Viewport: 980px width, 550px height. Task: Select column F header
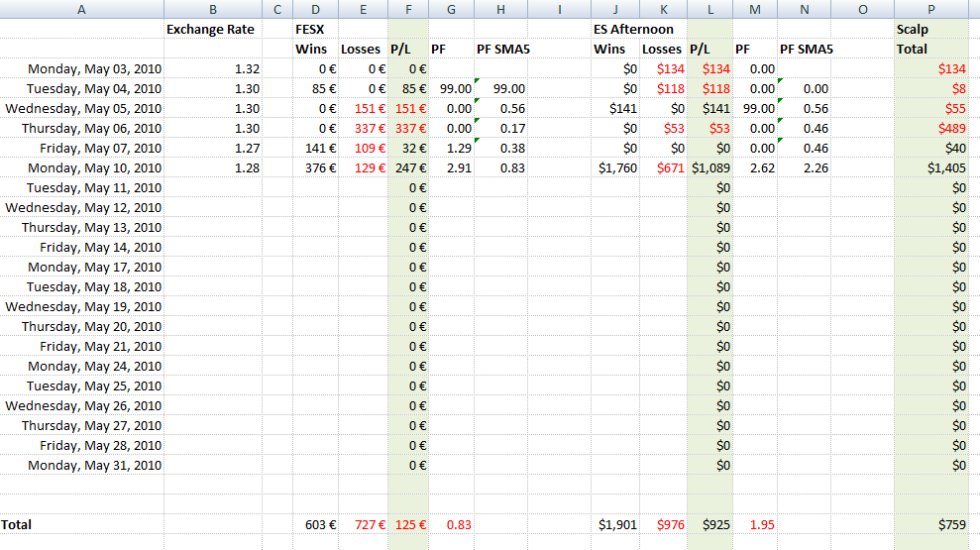click(408, 9)
